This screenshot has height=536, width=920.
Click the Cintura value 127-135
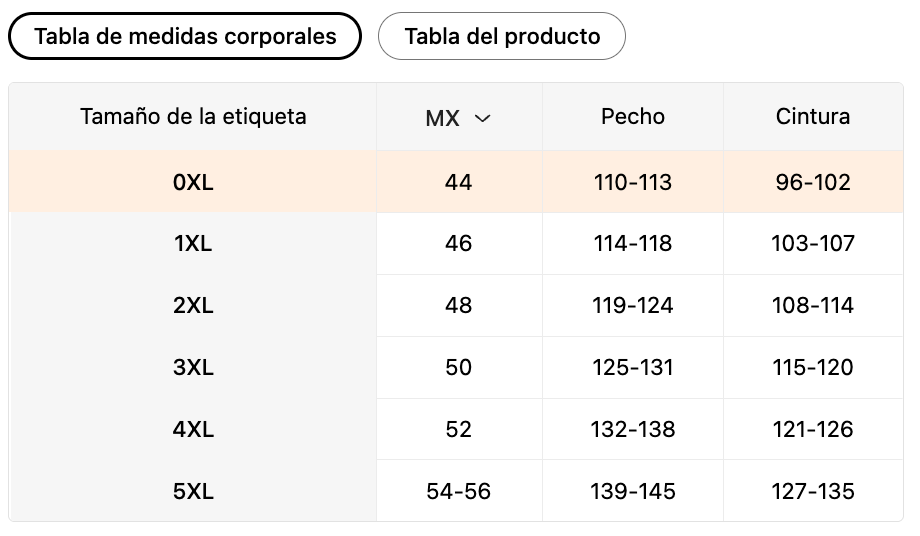813,491
